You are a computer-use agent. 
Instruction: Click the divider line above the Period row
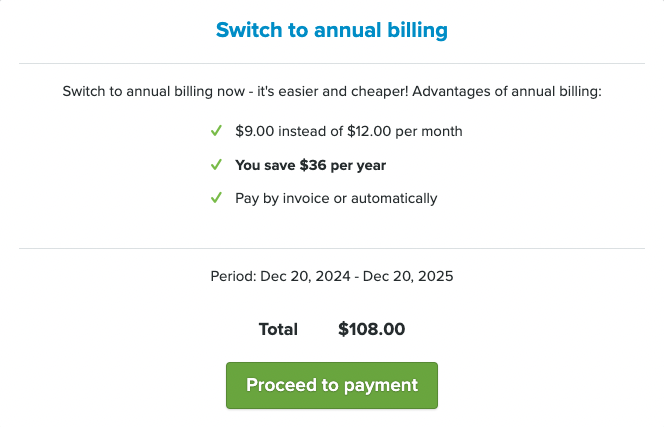[332, 248]
